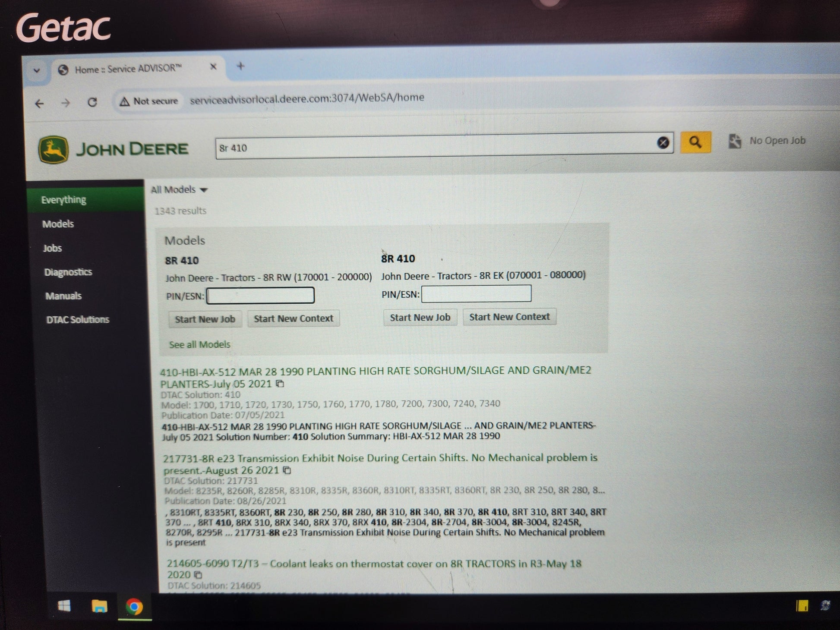This screenshot has width=840, height=630.
Task: Click No Open Job label
Action: click(777, 141)
